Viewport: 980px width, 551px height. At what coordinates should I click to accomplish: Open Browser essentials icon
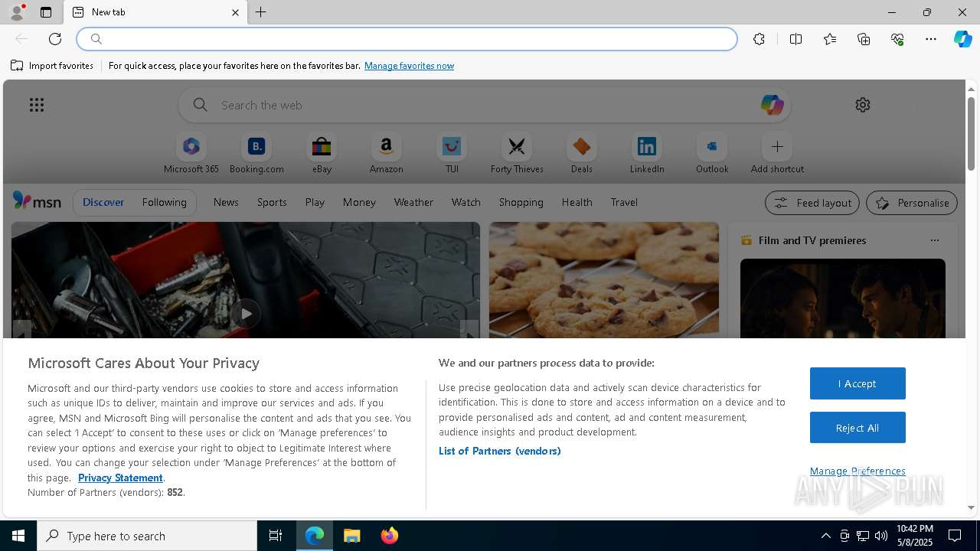(x=897, y=39)
